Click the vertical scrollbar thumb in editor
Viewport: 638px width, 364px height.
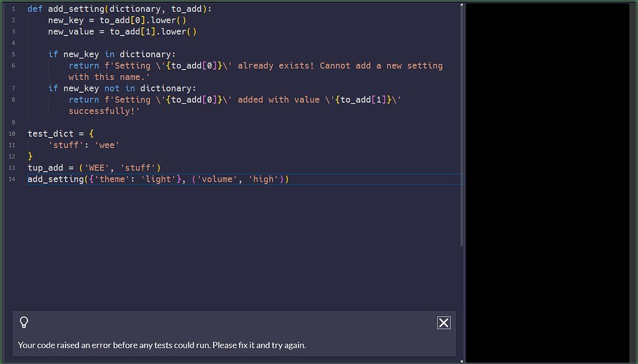pyautogui.click(x=462, y=127)
